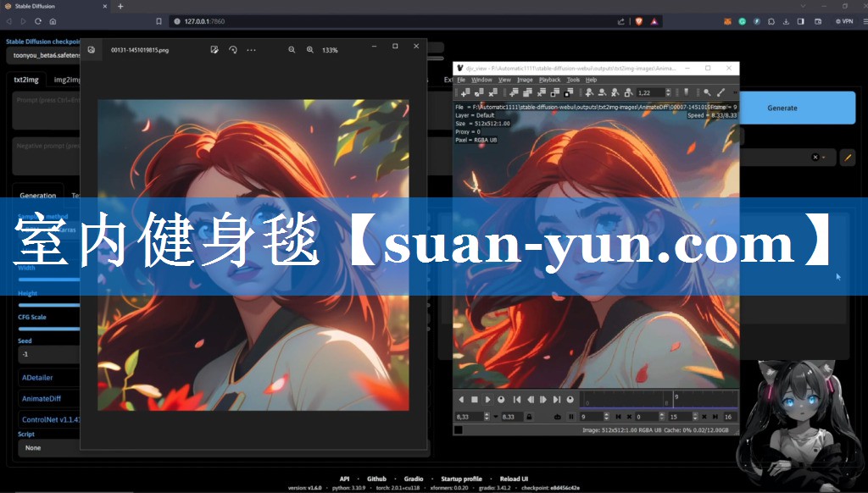Open the djv_view speed preset dropdown arrow
The image size is (868, 493).
(x=495, y=417)
